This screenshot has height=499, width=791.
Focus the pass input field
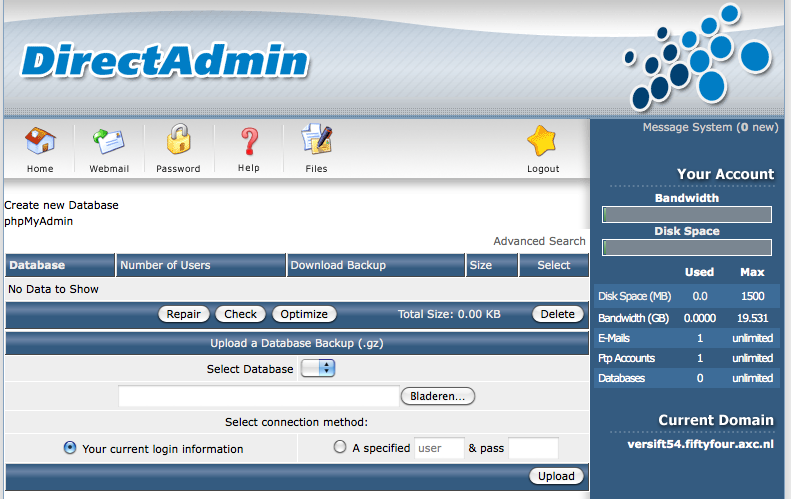(533, 448)
